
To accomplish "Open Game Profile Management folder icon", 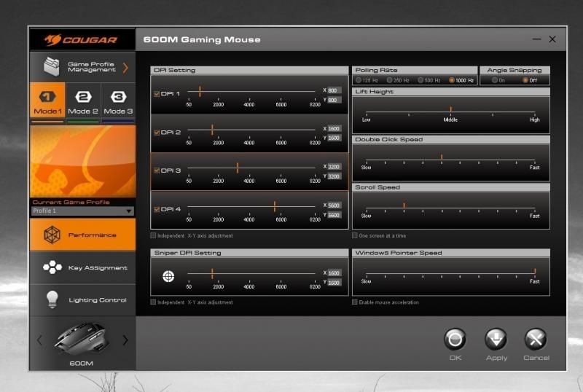I will (52, 66).
